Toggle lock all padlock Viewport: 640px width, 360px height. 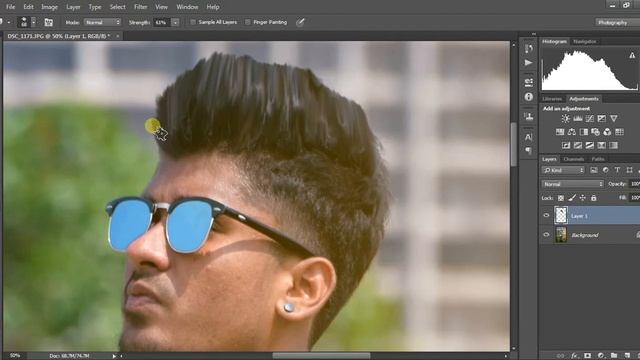[x=593, y=198]
